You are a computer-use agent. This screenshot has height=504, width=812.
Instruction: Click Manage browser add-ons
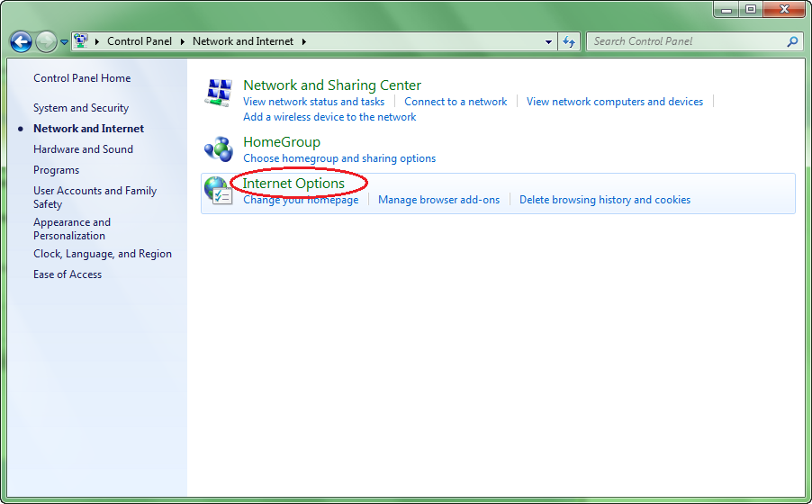tap(438, 200)
